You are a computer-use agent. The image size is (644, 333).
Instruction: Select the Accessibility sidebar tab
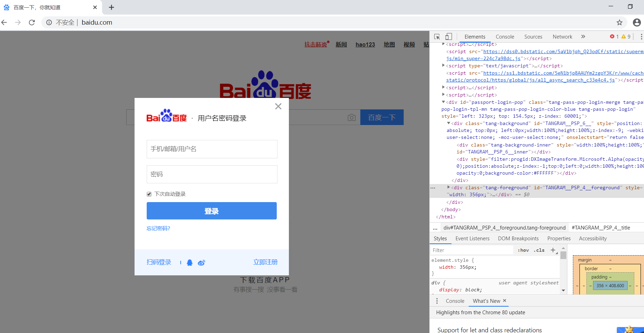click(x=593, y=239)
